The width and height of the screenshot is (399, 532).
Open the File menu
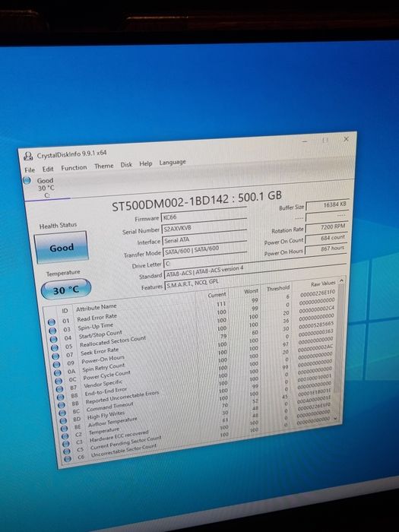30,169
